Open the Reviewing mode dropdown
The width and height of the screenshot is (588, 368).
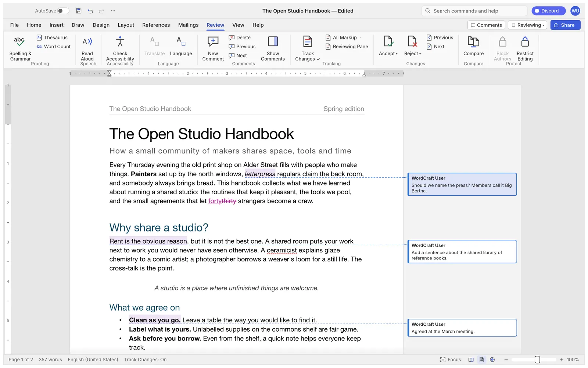[527, 25]
